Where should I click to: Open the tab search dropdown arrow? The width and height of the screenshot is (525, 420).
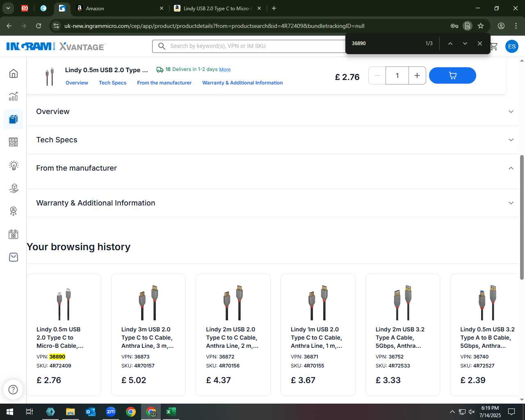tap(8, 8)
